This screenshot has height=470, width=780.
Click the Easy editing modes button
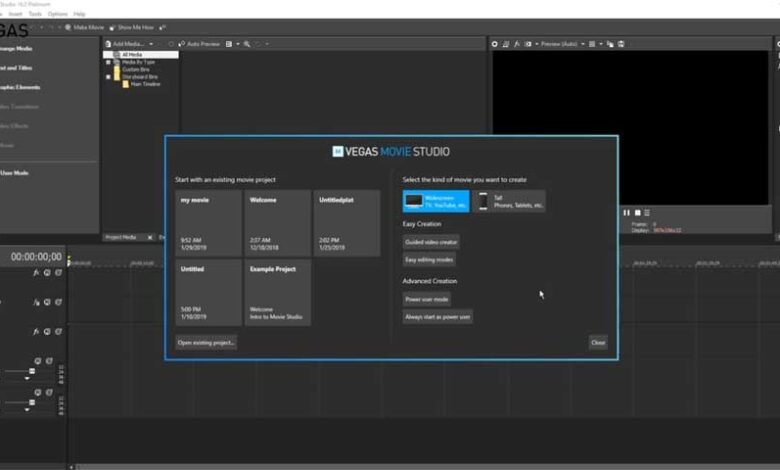(429, 260)
